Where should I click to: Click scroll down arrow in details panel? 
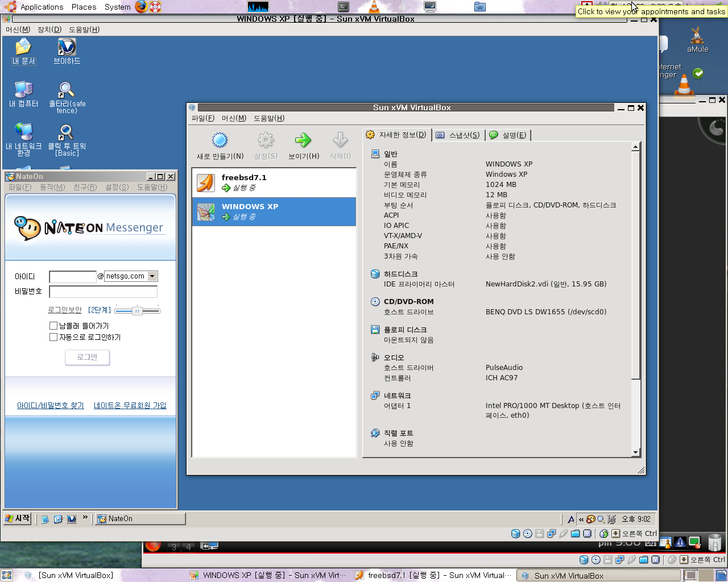click(636, 453)
